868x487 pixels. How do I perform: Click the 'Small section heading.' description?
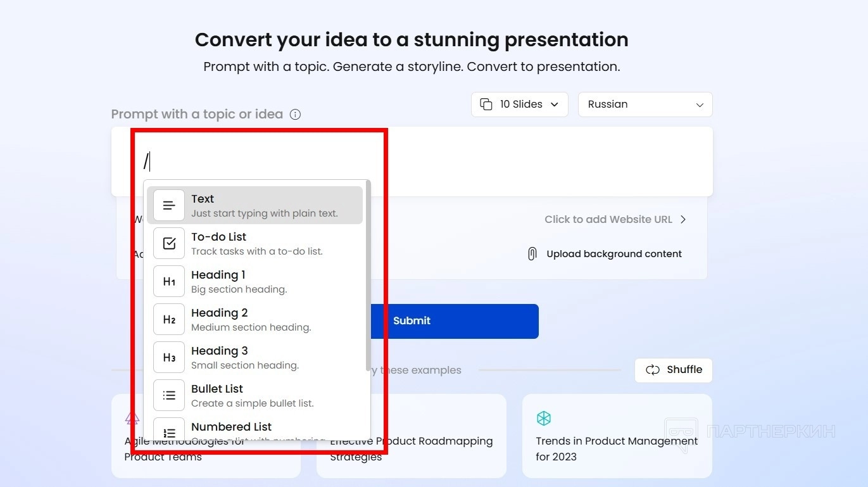[x=245, y=365]
